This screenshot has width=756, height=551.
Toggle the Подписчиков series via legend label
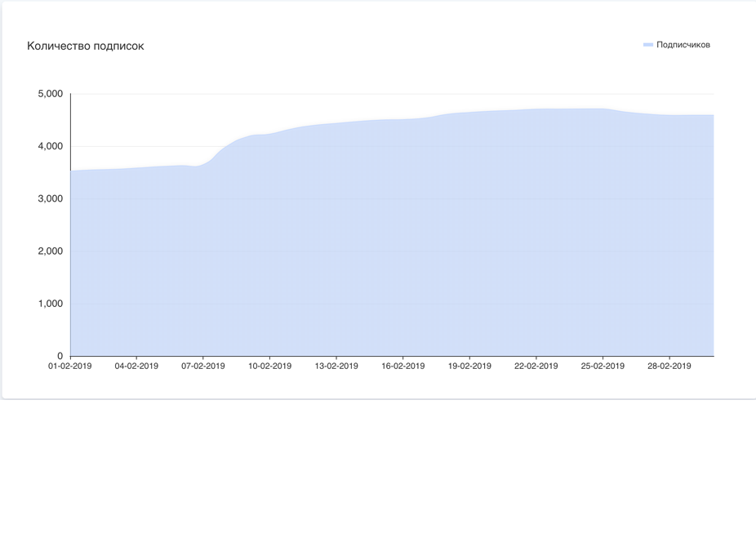683,45
